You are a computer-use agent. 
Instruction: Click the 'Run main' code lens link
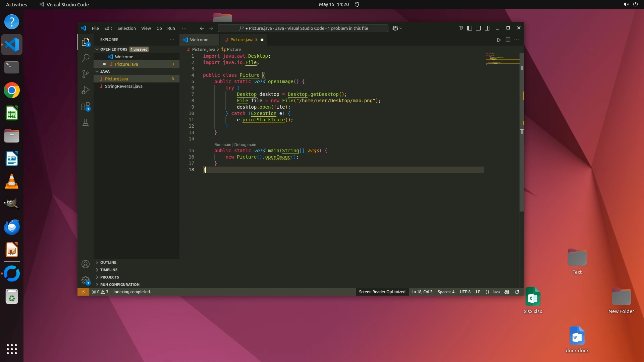pyautogui.click(x=223, y=145)
